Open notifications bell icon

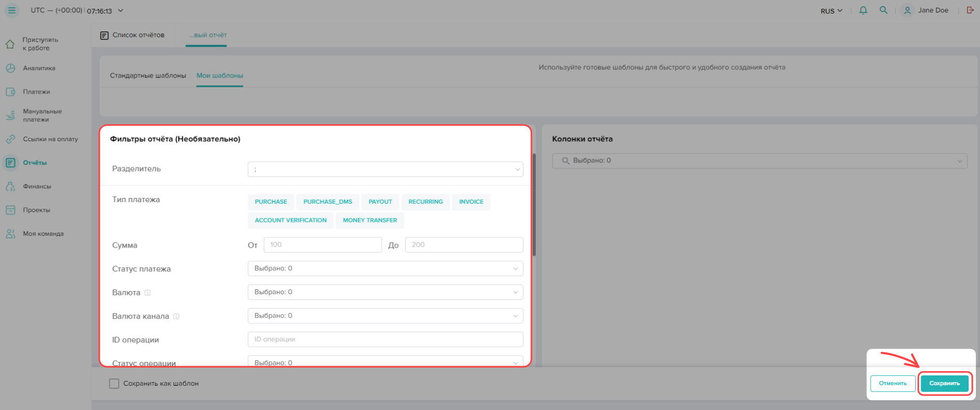pyautogui.click(x=863, y=10)
